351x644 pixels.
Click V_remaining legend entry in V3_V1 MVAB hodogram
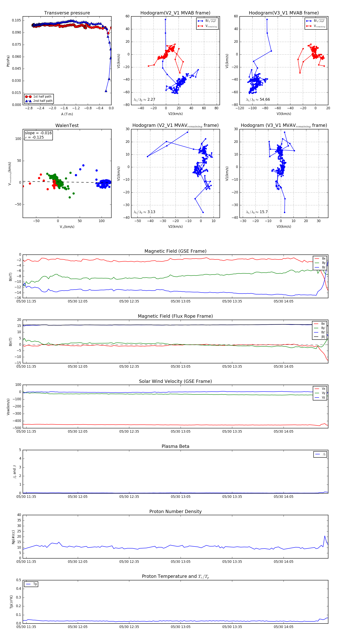(x=316, y=26)
